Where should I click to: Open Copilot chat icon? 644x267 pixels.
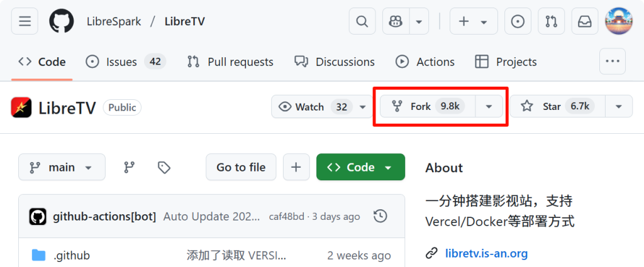396,21
